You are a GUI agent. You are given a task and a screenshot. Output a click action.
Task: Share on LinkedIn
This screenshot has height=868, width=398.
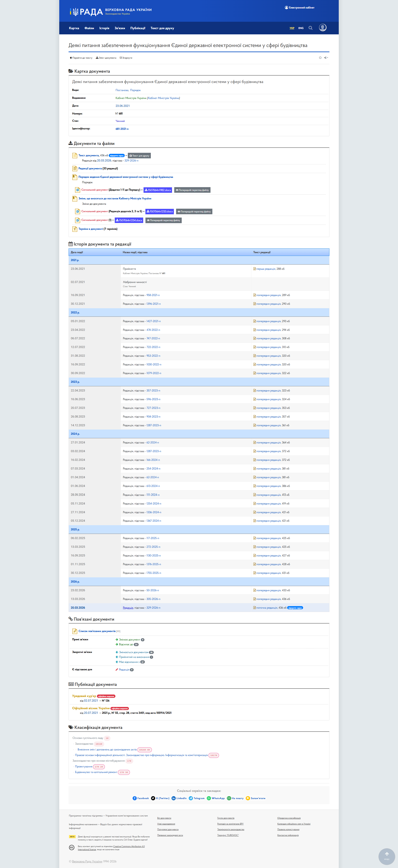(179, 798)
